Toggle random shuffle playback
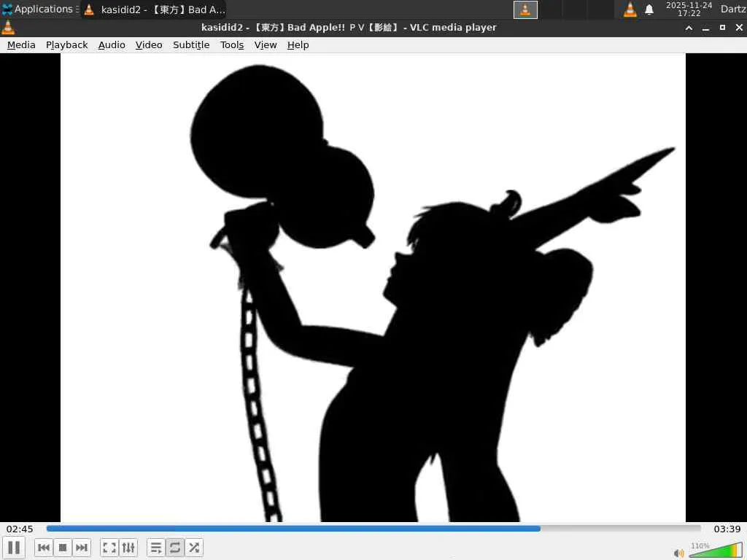 point(194,548)
